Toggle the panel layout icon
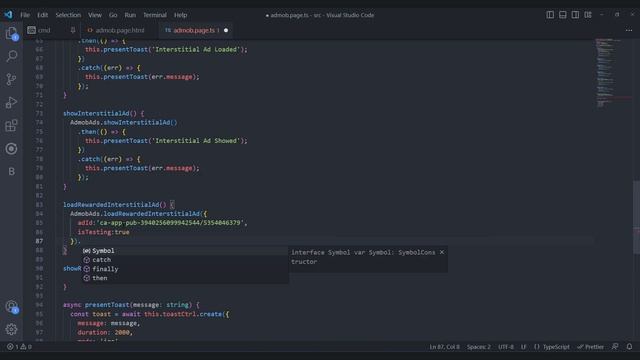 (562, 15)
